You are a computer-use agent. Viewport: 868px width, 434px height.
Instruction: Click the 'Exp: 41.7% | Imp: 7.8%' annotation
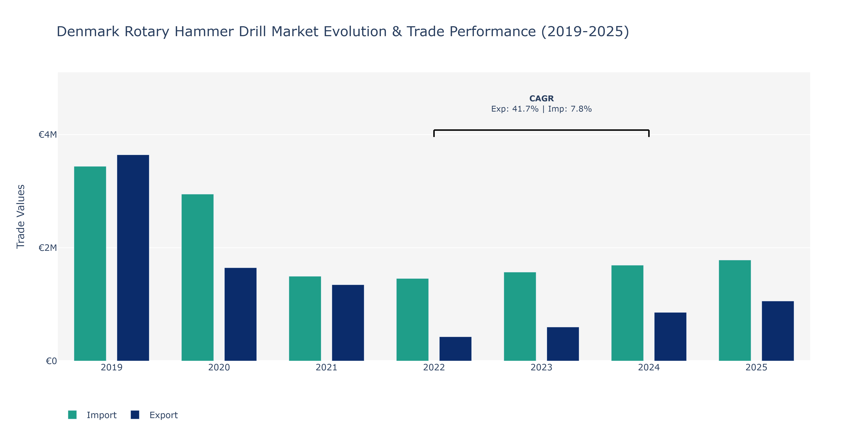click(541, 109)
